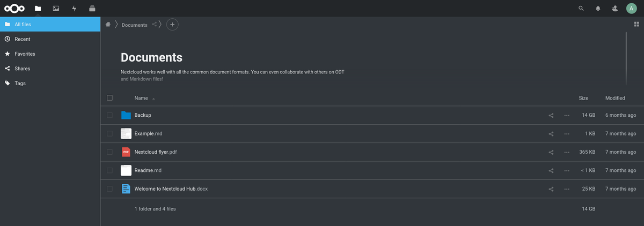
Task: Click 365 KB size value
Action: [587, 152]
